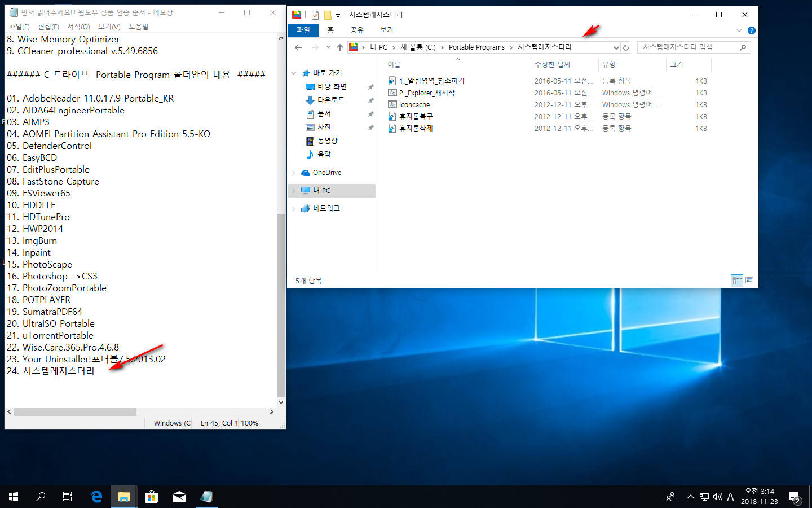Open Task View on taskbar
812x508 pixels.
coord(68,497)
